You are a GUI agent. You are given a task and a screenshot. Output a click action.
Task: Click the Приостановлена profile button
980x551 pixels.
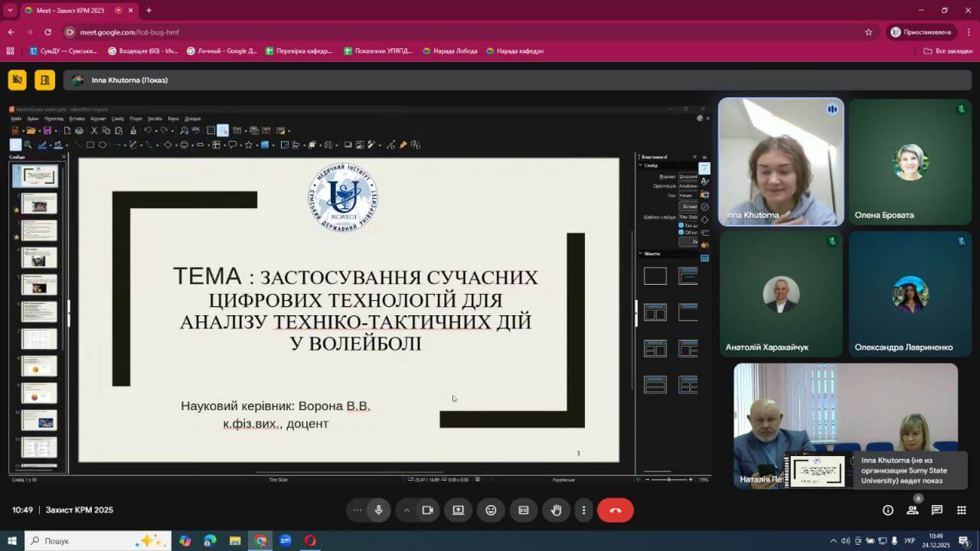click(x=920, y=32)
